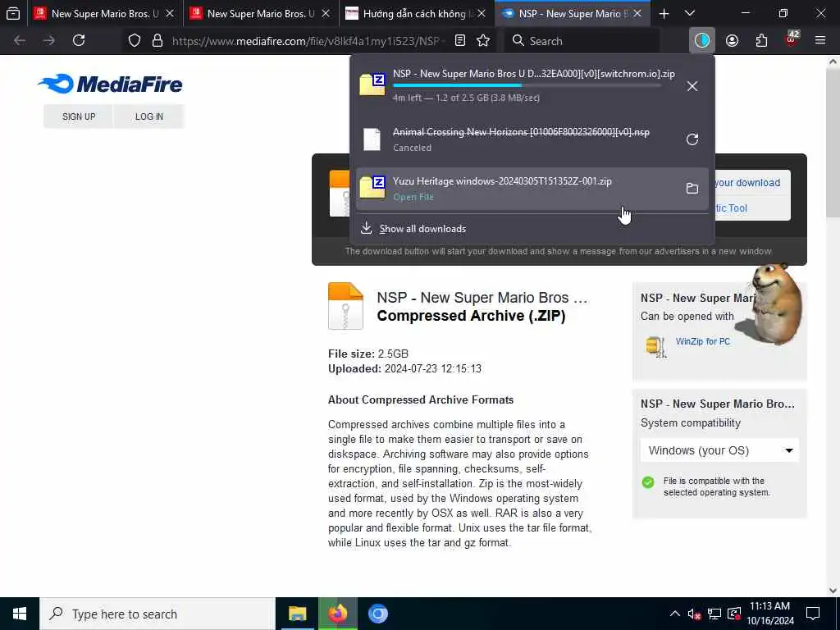
Task: Click the SIGN UP button
Action: tap(79, 116)
